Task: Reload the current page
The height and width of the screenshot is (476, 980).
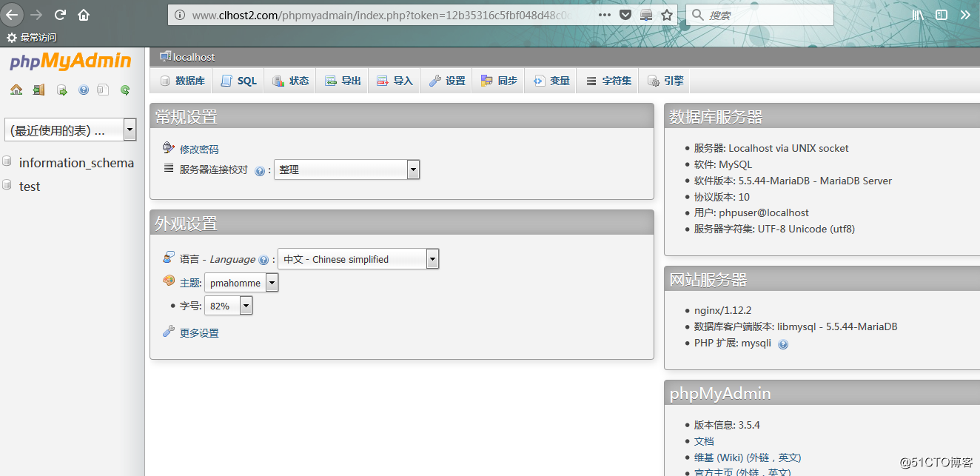Action: [60, 15]
